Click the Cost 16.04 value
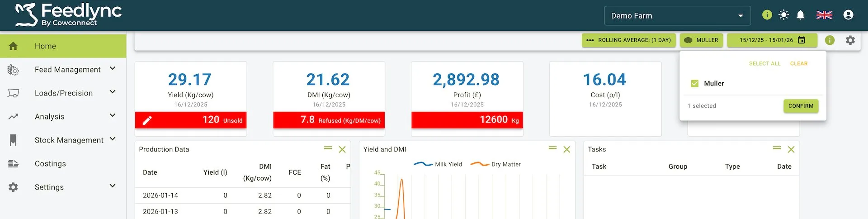 click(604, 80)
